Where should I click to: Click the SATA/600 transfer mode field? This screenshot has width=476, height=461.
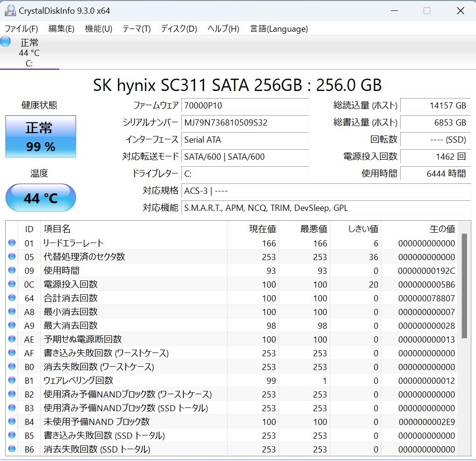pos(245,156)
